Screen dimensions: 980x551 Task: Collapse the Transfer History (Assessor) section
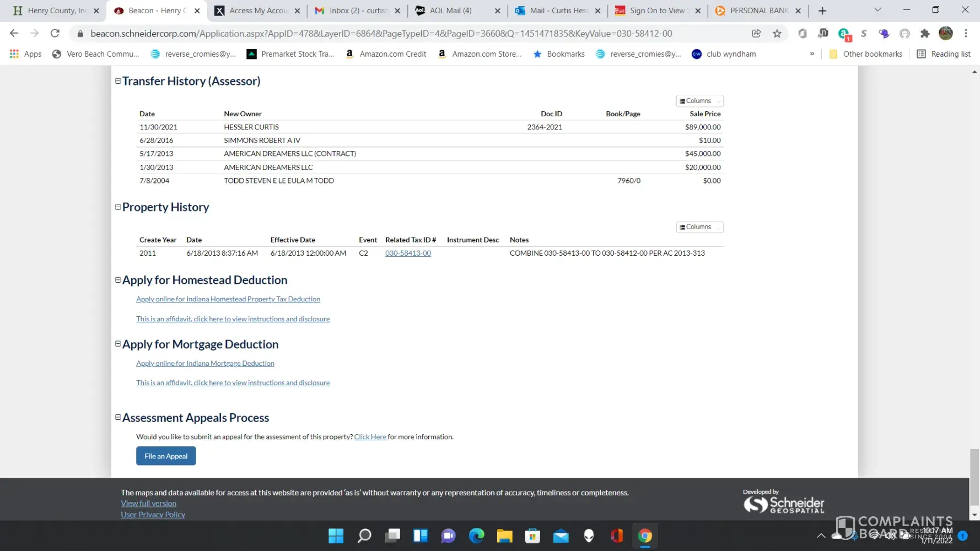click(118, 81)
